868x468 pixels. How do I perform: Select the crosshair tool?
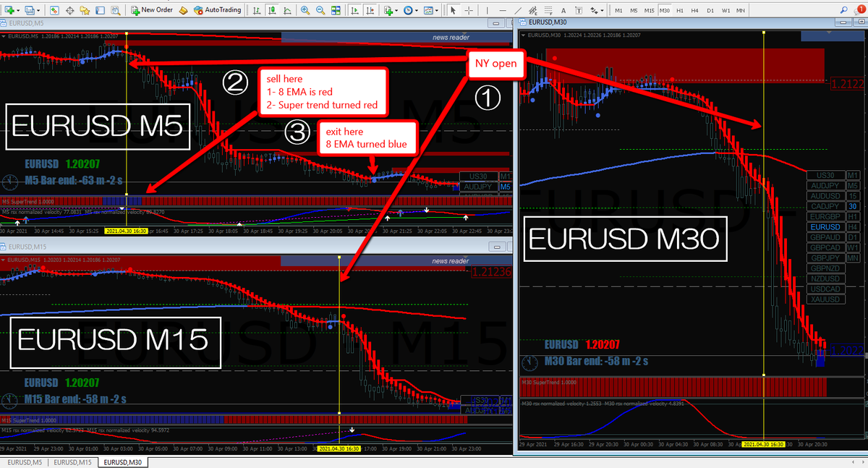(x=469, y=10)
